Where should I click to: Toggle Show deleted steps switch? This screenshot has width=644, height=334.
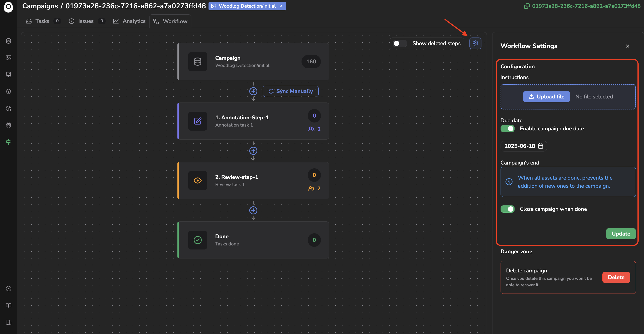pyautogui.click(x=399, y=43)
